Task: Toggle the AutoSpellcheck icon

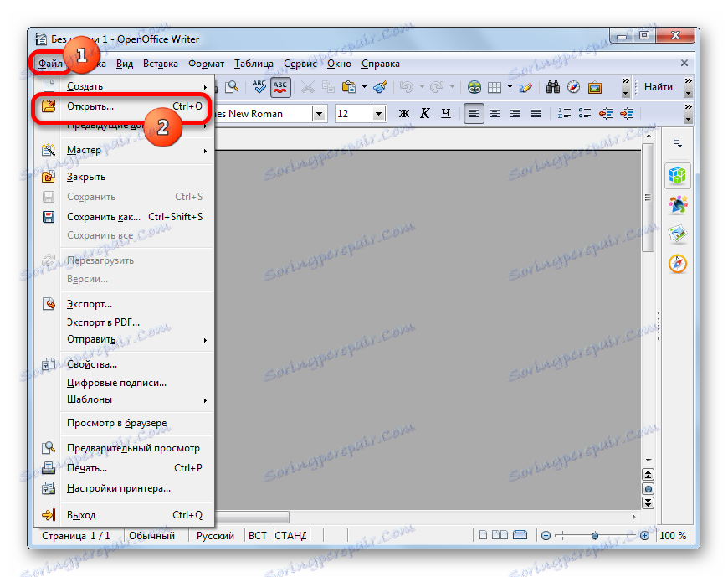Action: coord(280,87)
